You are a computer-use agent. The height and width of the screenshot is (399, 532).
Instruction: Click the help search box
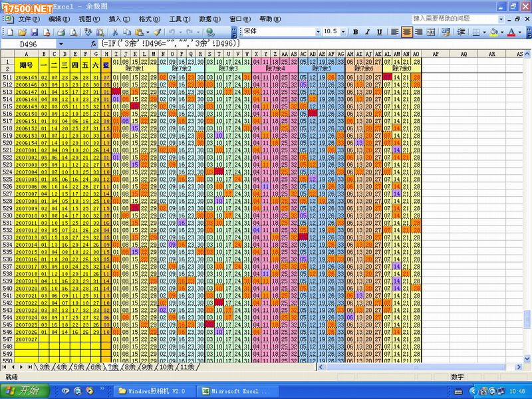(455, 19)
